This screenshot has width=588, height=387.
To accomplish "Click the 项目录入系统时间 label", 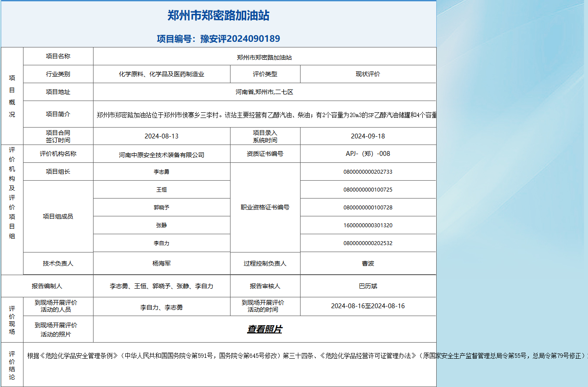I will point(265,136).
